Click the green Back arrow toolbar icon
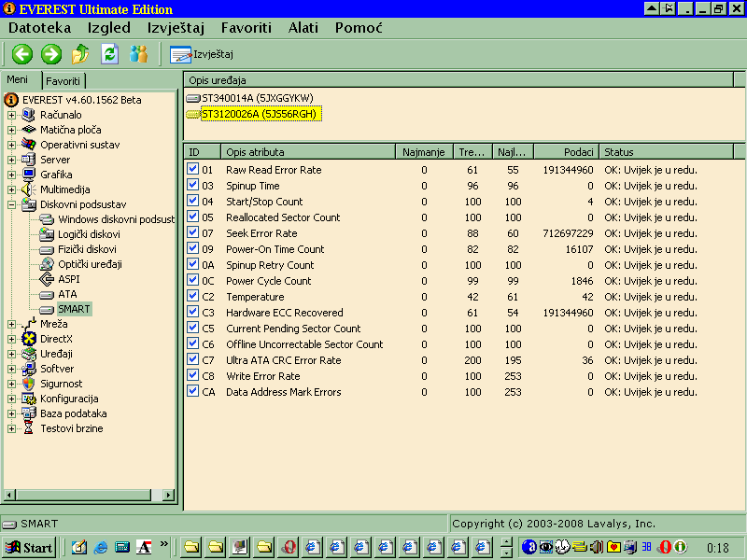This screenshot has width=747, height=560. tap(22, 54)
